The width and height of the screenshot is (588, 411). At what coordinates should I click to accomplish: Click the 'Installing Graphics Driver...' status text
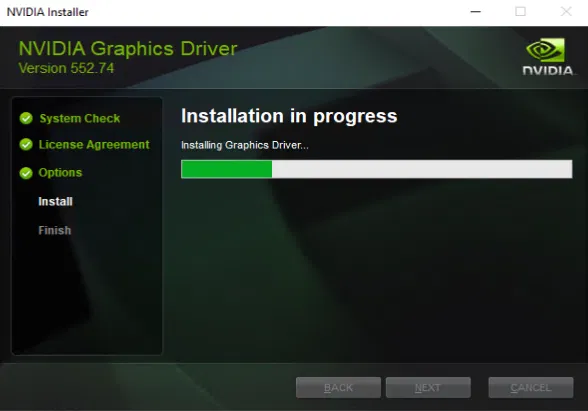point(245,145)
